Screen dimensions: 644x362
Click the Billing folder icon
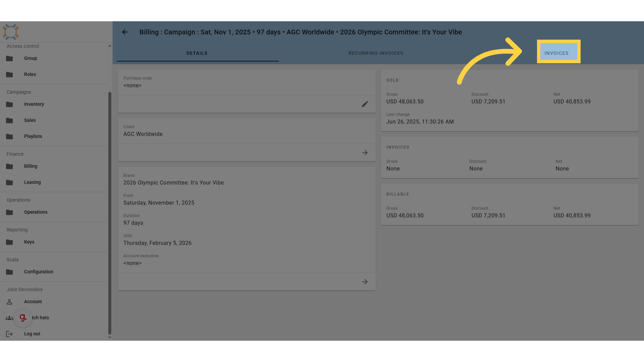point(9,166)
